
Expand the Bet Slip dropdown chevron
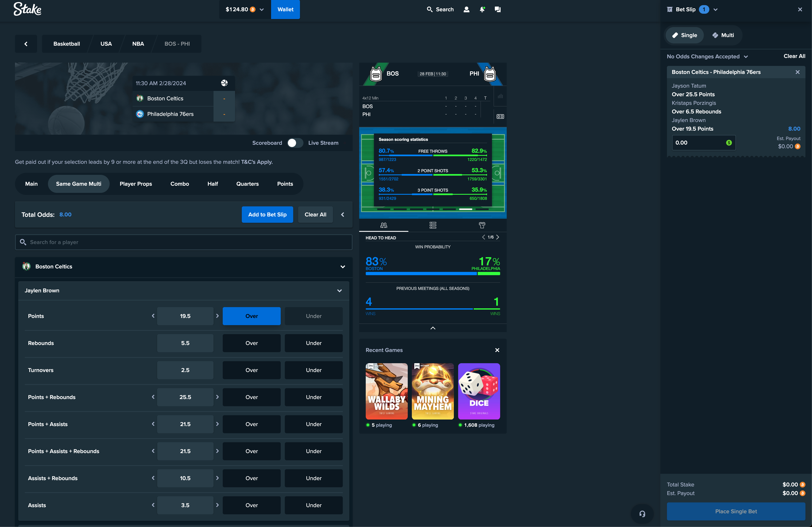[715, 10]
